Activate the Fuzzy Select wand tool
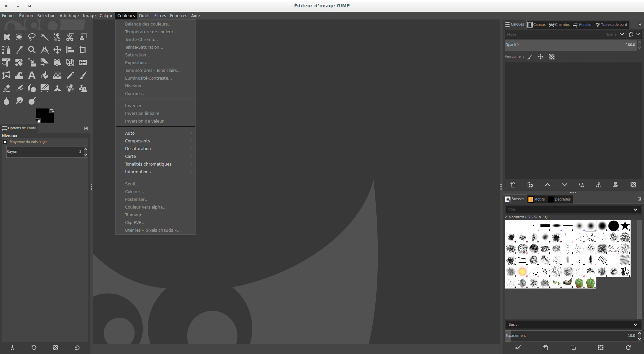 (x=45, y=37)
